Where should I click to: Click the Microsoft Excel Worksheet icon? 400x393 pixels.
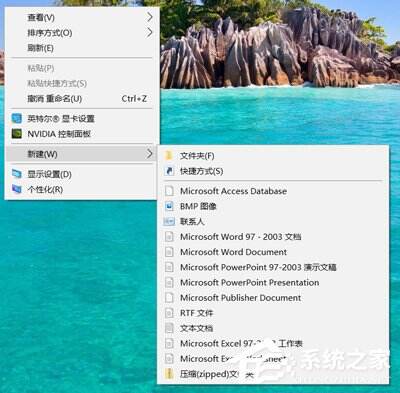[x=169, y=359]
